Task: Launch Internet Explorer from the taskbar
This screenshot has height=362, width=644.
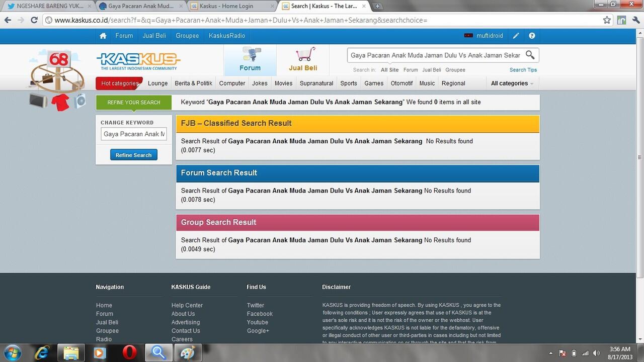Action: pos(42,353)
